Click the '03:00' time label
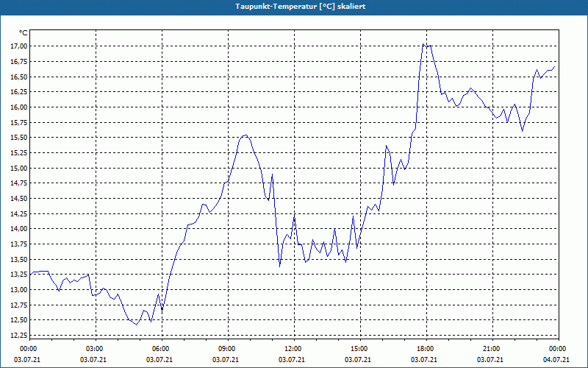The image size is (588, 368). (x=93, y=349)
